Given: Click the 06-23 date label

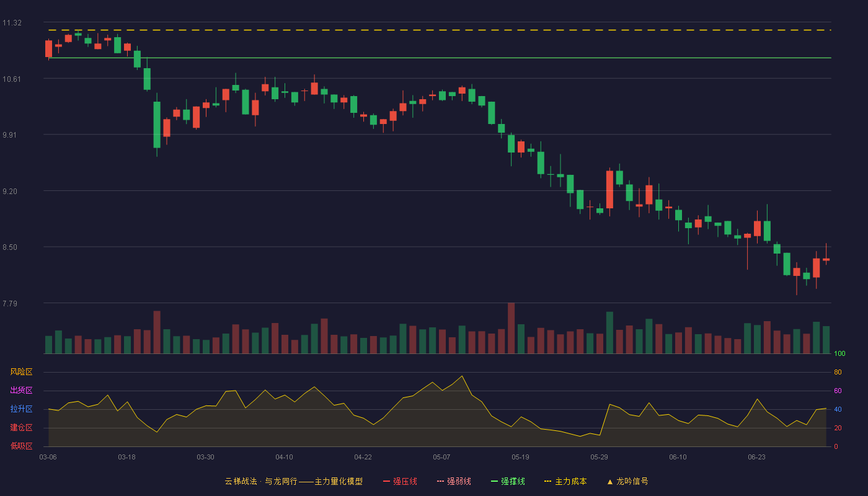Looking at the screenshot, I should click(756, 457).
